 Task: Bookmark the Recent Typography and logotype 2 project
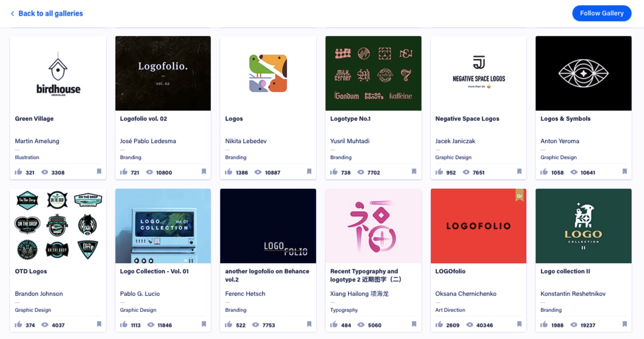414,324
